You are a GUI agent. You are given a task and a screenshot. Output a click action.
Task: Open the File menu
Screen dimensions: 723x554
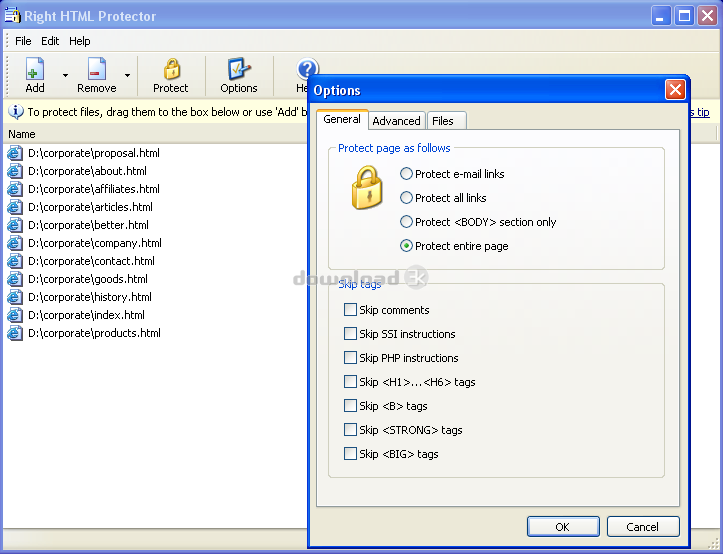pos(23,41)
